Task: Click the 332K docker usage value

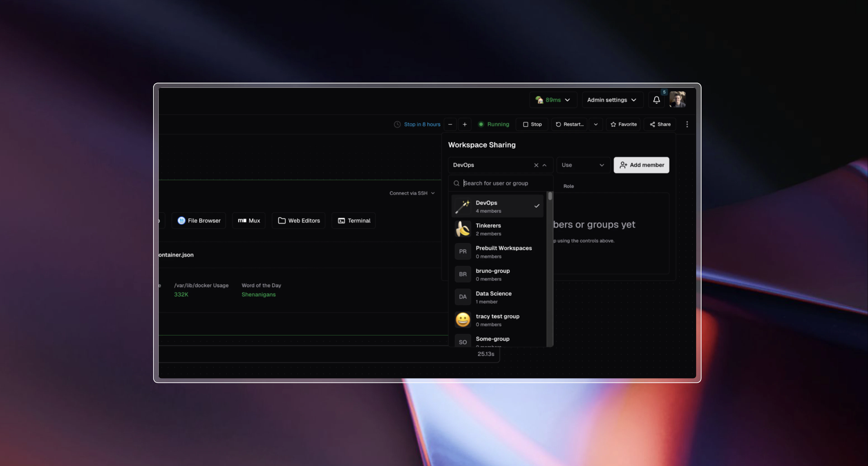Action: click(x=181, y=295)
